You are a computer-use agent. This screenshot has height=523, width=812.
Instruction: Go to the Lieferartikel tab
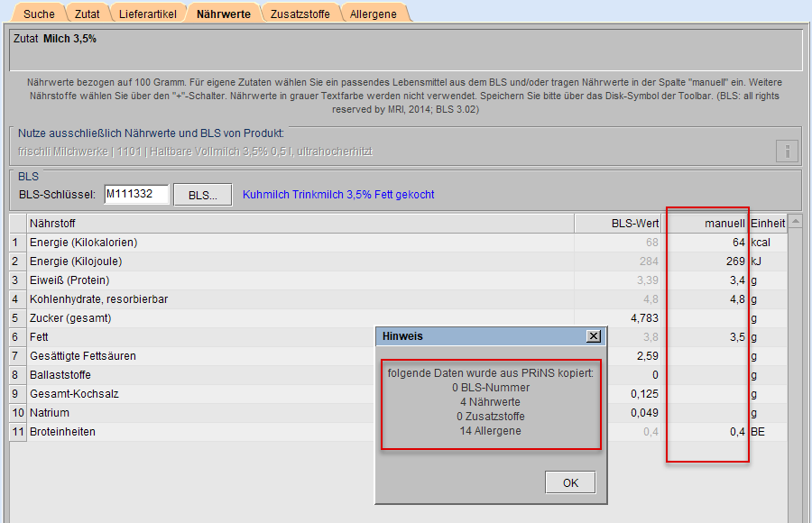(148, 14)
